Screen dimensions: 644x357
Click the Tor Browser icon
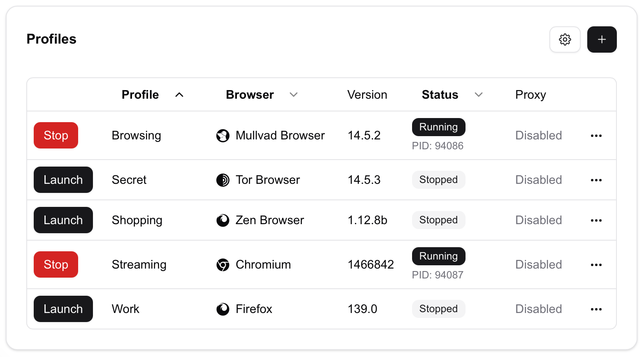[223, 180]
